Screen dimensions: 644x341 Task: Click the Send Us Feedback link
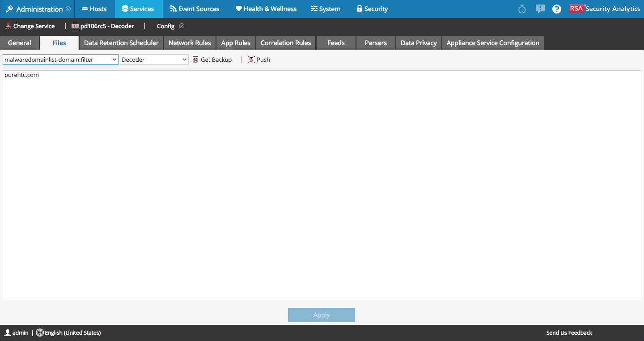[569, 332]
